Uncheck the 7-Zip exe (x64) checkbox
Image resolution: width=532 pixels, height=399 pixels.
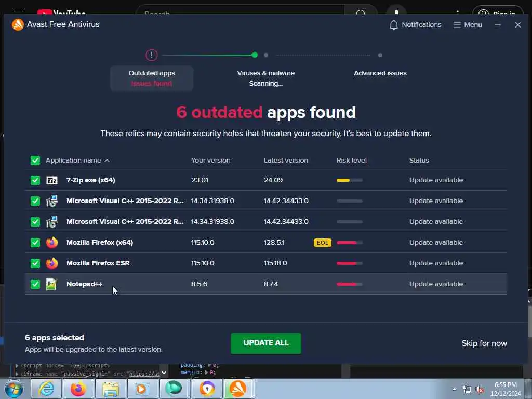pos(35,180)
